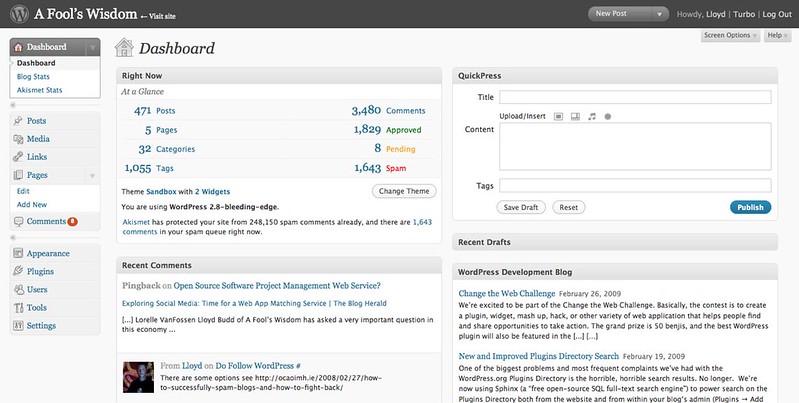The width and height of the screenshot is (799, 403).
Task: Click the Appearance icon in sidebar
Action: tap(18, 253)
